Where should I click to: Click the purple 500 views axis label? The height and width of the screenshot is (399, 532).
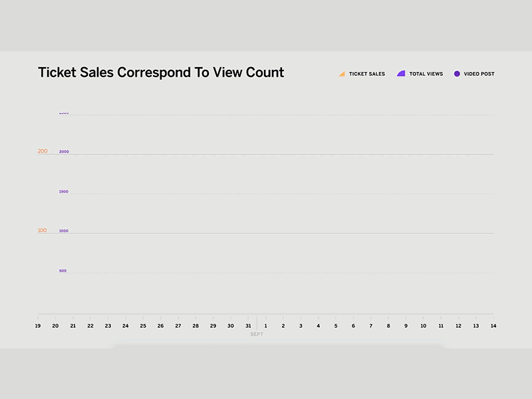pos(63,271)
